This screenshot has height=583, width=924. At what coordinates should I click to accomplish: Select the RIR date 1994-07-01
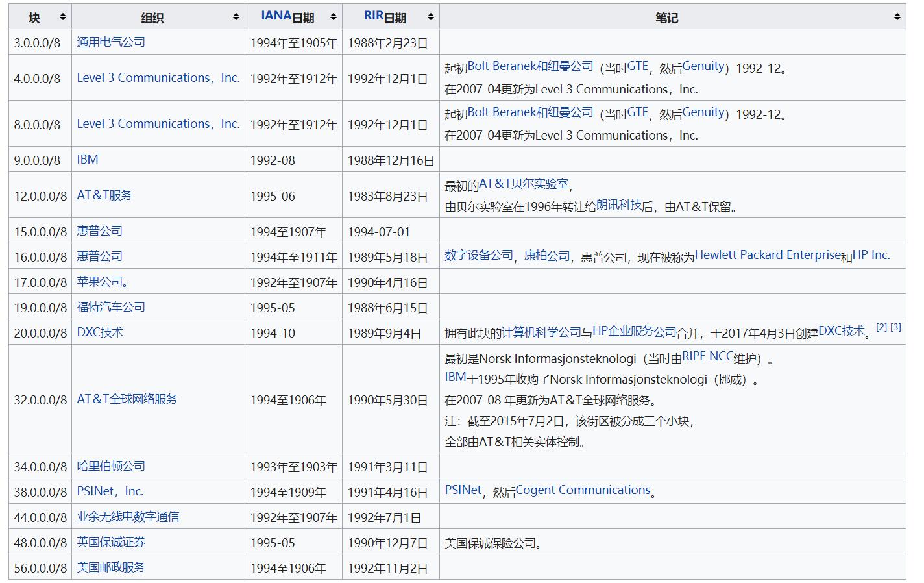379,232
